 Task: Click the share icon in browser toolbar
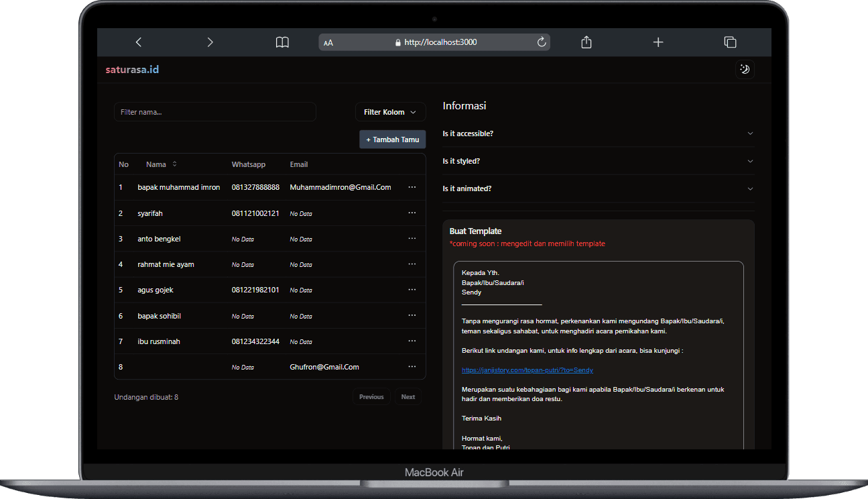(x=586, y=42)
